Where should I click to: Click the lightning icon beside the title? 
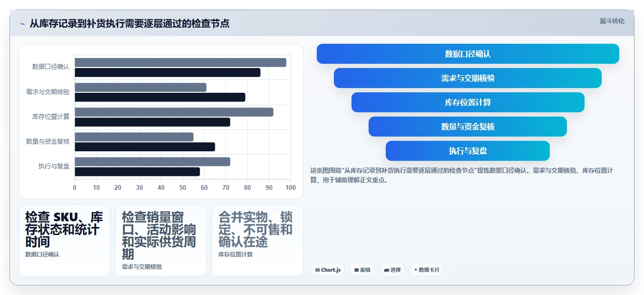[22, 24]
